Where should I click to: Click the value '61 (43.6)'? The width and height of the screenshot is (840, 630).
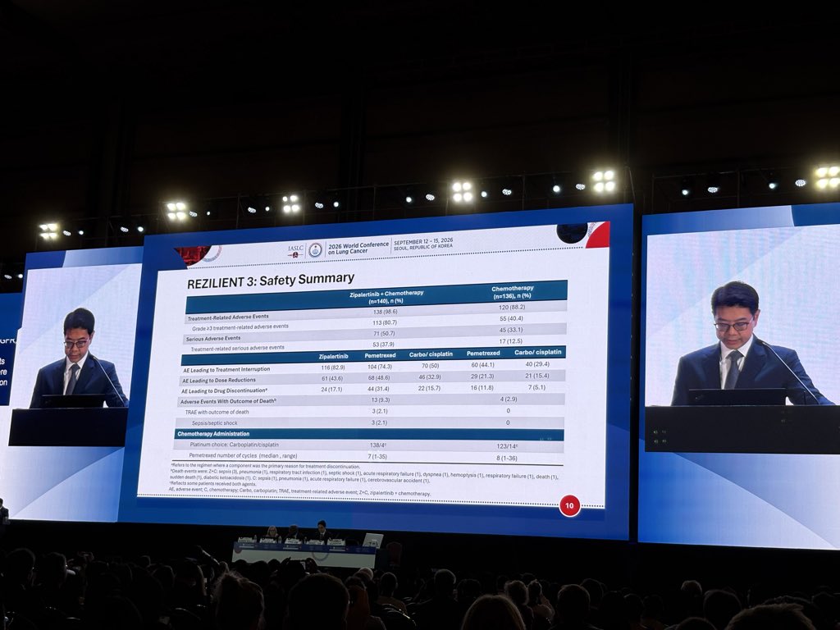[x=332, y=378]
